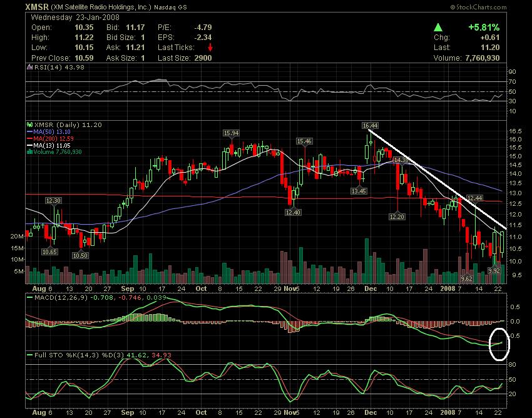This screenshot has width=532, height=418.
Task: Click the company name XM Satellite Radio Holdings
Action: [x=101, y=7]
